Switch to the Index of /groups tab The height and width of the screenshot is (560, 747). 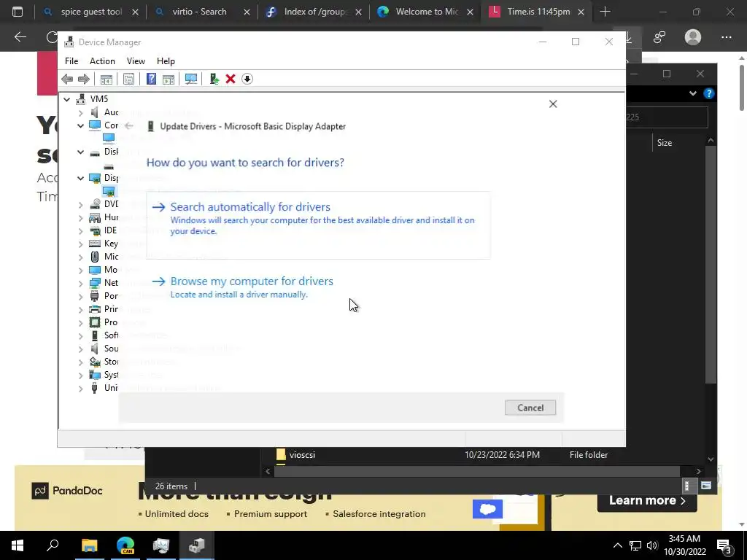tap(315, 12)
